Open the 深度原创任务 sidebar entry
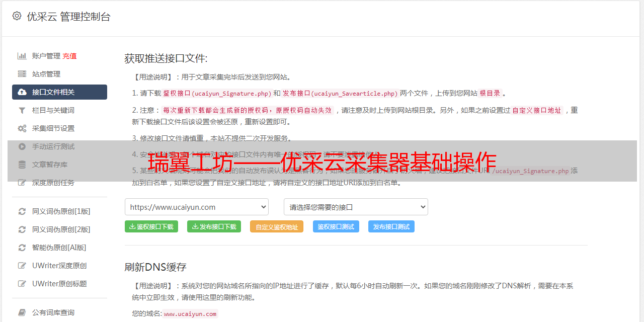 point(53,183)
